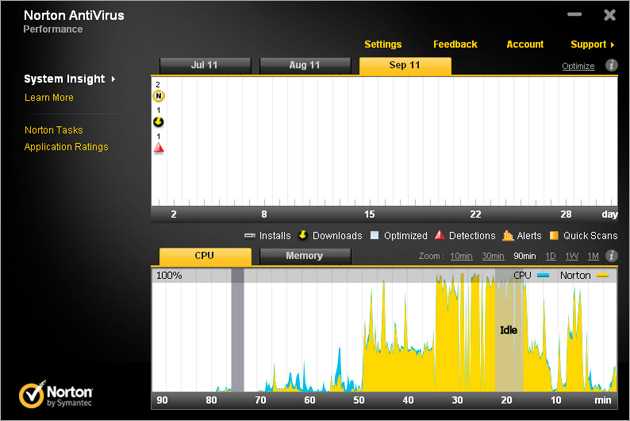Click the Optimized legend square icon

pyautogui.click(x=374, y=235)
